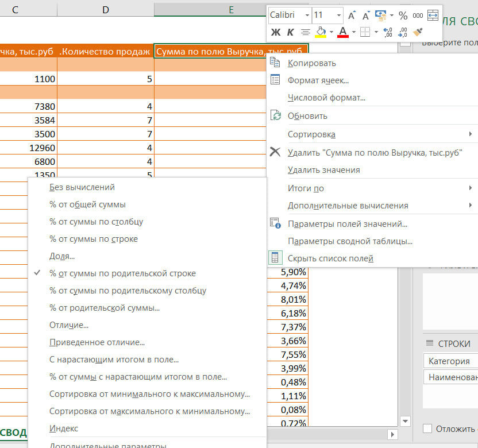Open the Calibri font name dropdown
Image resolution: width=478 pixels, height=448 pixels.
click(307, 16)
